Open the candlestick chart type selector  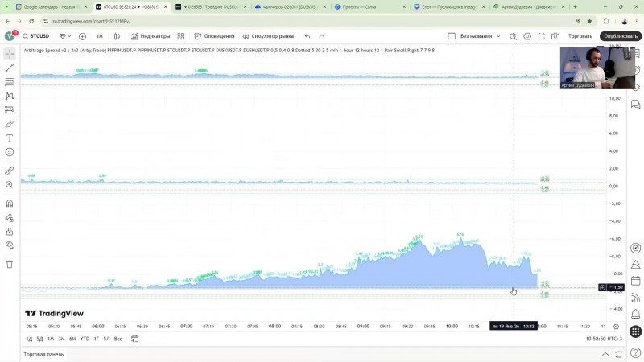tap(117, 36)
